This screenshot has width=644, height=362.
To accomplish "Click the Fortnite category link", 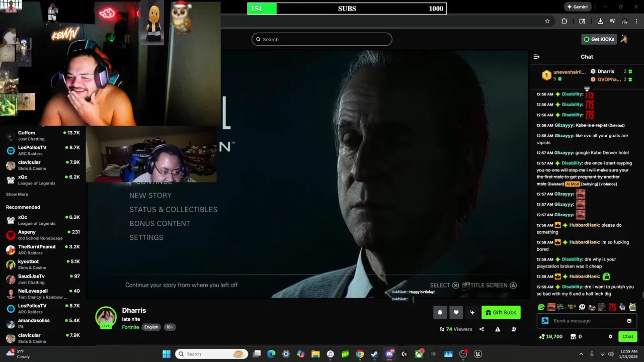I will pos(130,327).
